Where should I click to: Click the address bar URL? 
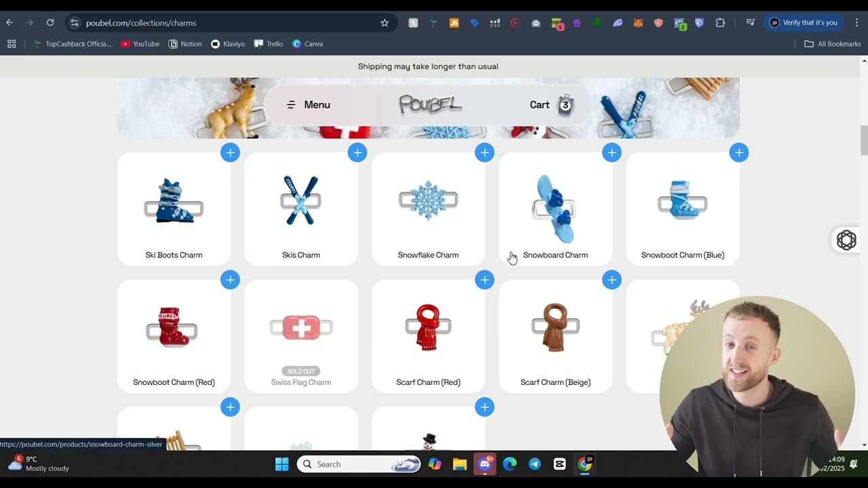141,23
